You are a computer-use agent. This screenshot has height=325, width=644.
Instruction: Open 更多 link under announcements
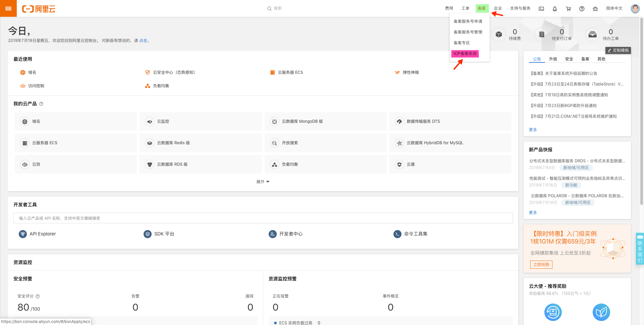click(533, 130)
